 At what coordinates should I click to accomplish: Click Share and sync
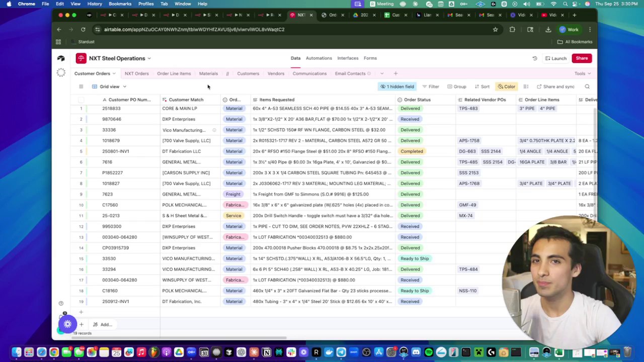555,86
